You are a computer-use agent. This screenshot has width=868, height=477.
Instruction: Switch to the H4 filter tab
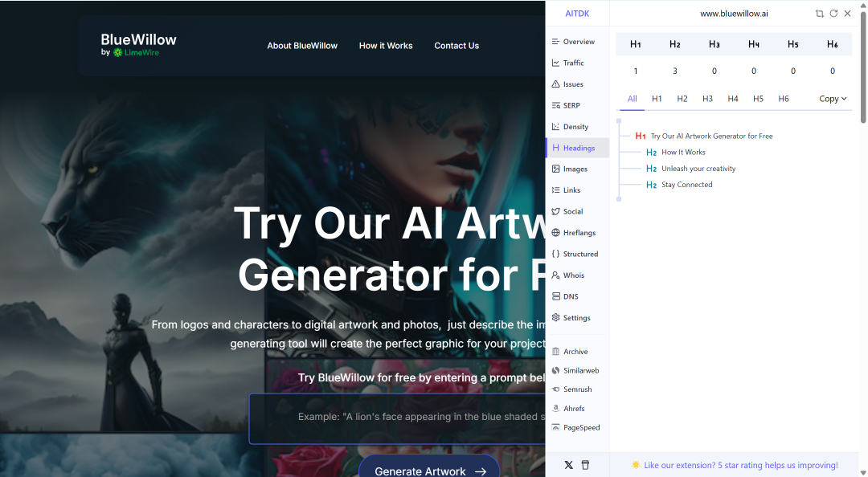click(x=733, y=99)
